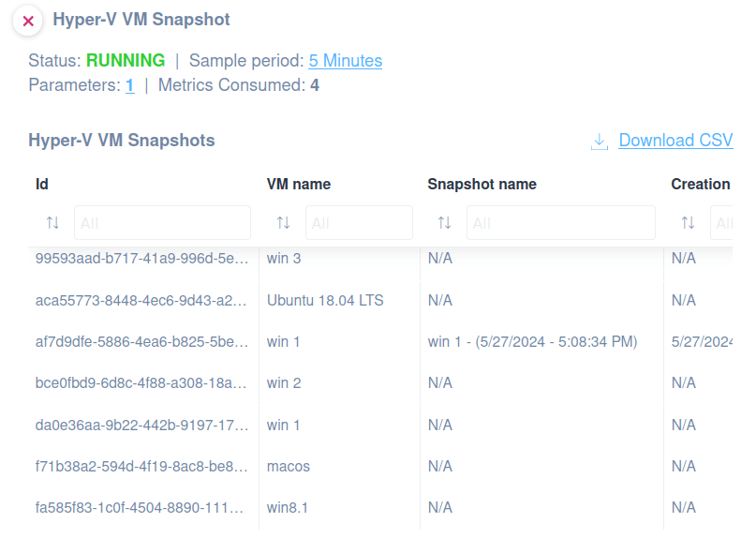Sort table by Id column
Screen dimensions: 756x538
[x=52, y=223]
